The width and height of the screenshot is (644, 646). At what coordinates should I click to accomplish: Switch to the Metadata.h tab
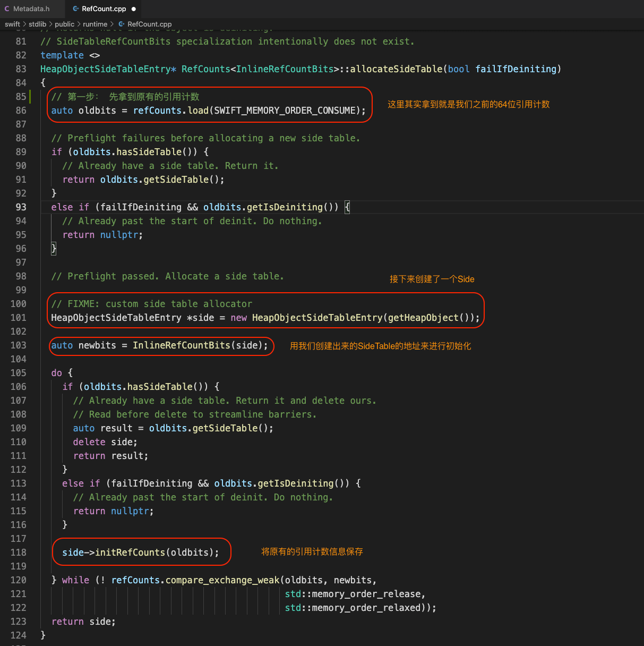[31, 8]
